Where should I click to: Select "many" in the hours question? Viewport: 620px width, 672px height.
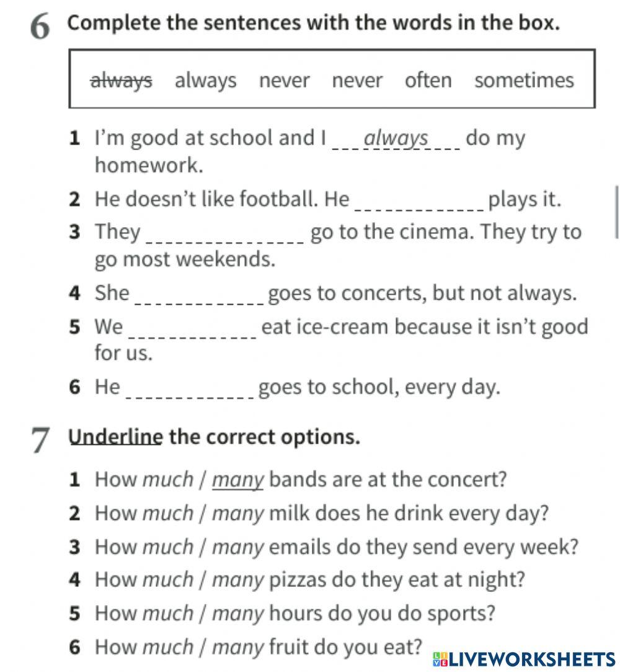point(238,614)
